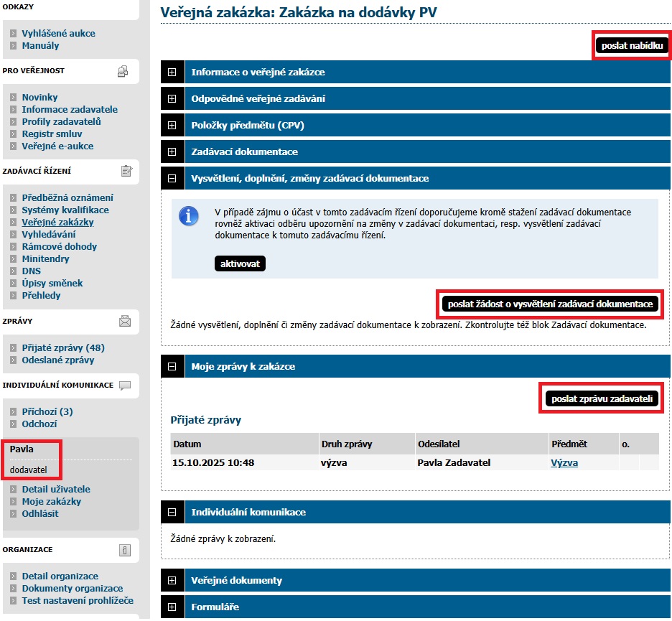Click Odhlásit to log out
The width and height of the screenshot is (672, 621).
(x=40, y=514)
